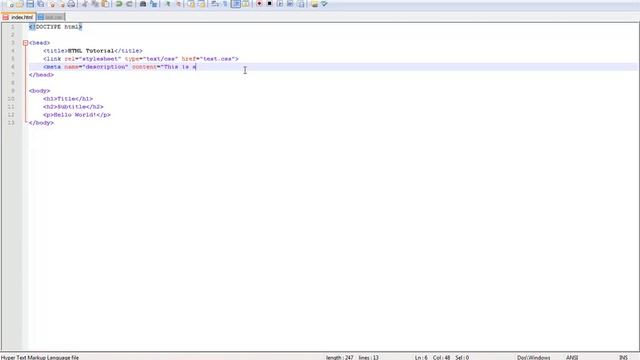Place cursor in DOCTYPE html line
The height and width of the screenshot is (360, 640).
(x=56, y=27)
